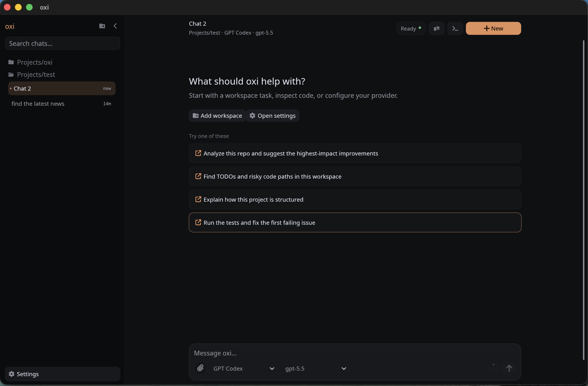
Task: Click the 'Try one of these' label
Action: [209, 136]
